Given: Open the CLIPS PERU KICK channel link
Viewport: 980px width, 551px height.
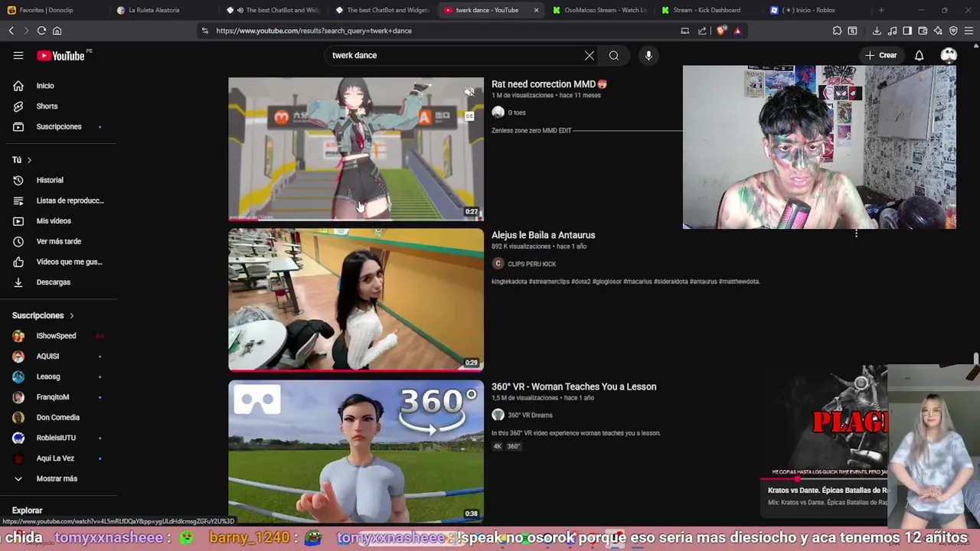Looking at the screenshot, I should pyautogui.click(x=531, y=264).
